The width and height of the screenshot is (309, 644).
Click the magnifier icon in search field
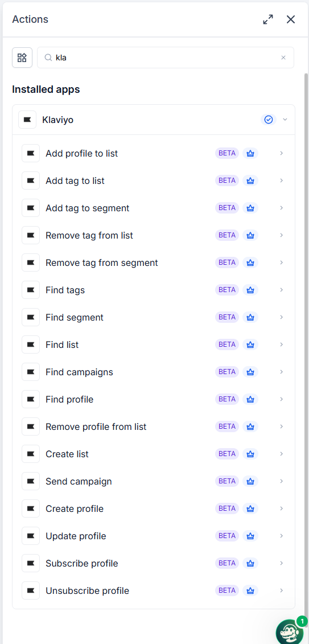point(48,58)
